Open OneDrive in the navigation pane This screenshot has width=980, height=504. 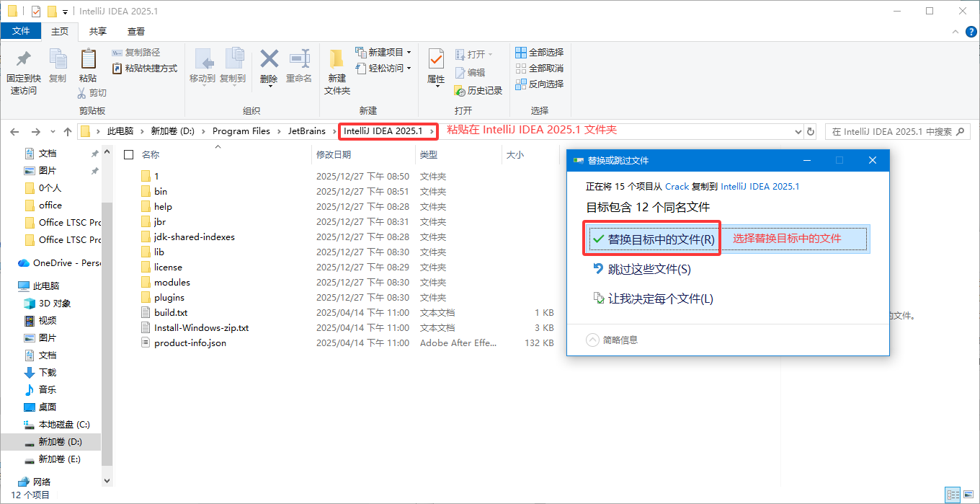click(60, 262)
